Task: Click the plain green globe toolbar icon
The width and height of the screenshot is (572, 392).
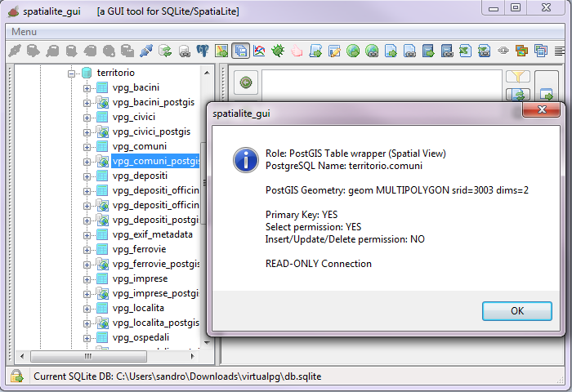Action: [x=353, y=51]
